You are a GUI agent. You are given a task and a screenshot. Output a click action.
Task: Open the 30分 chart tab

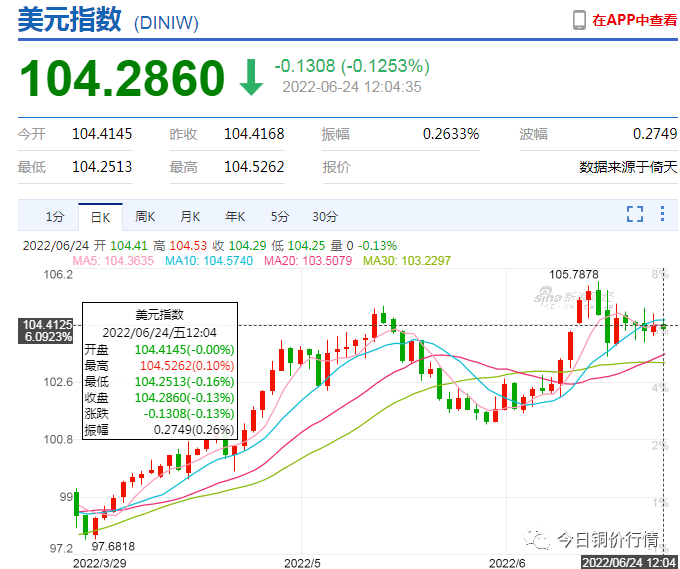pos(325,216)
